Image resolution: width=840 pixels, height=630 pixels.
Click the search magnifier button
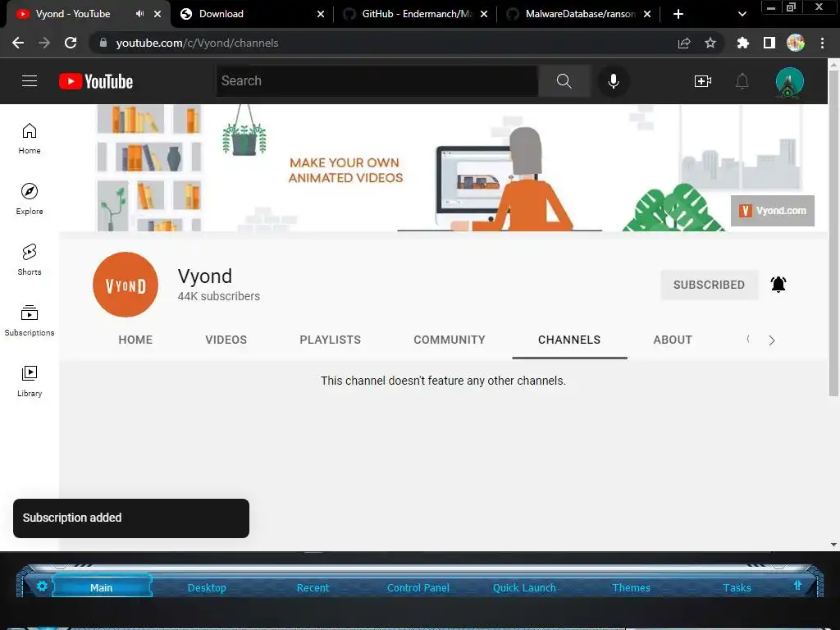coord(564,81)
